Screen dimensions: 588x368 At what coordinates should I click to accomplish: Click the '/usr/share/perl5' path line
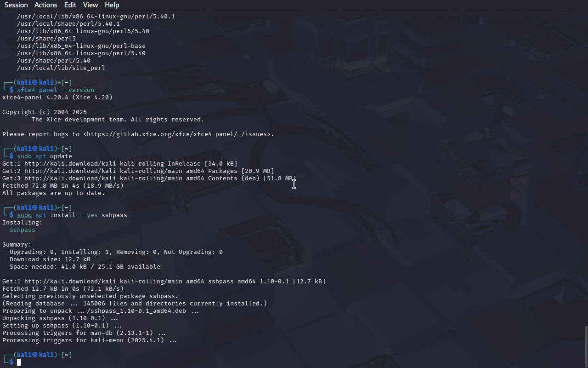[46, 39]
